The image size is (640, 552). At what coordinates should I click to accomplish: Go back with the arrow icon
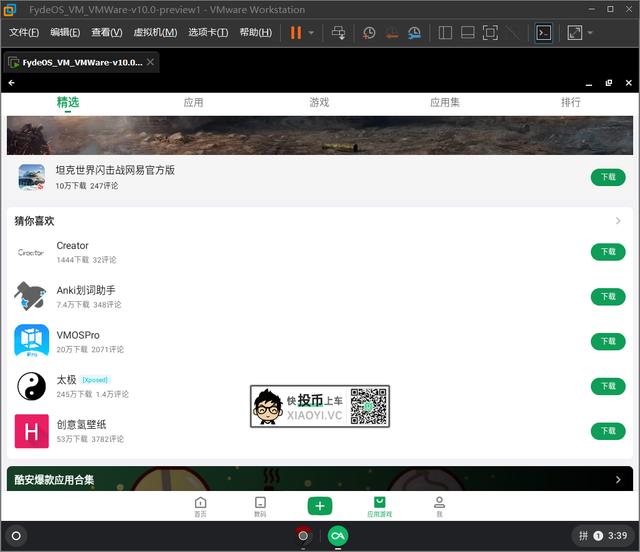click(11, 83)
